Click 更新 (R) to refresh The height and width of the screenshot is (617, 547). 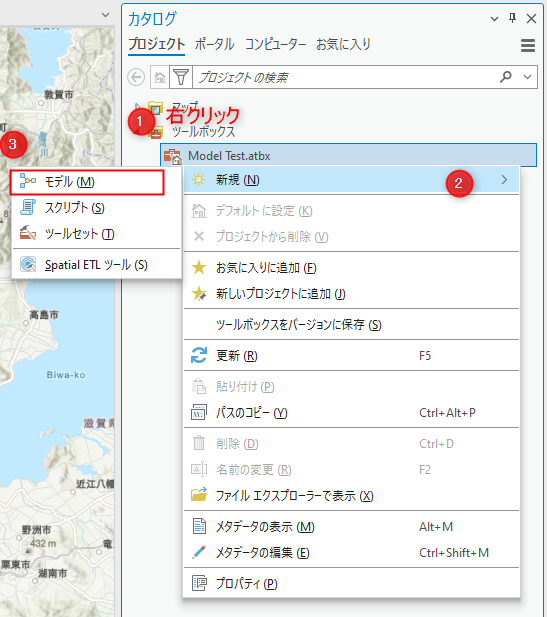(351, 356)
